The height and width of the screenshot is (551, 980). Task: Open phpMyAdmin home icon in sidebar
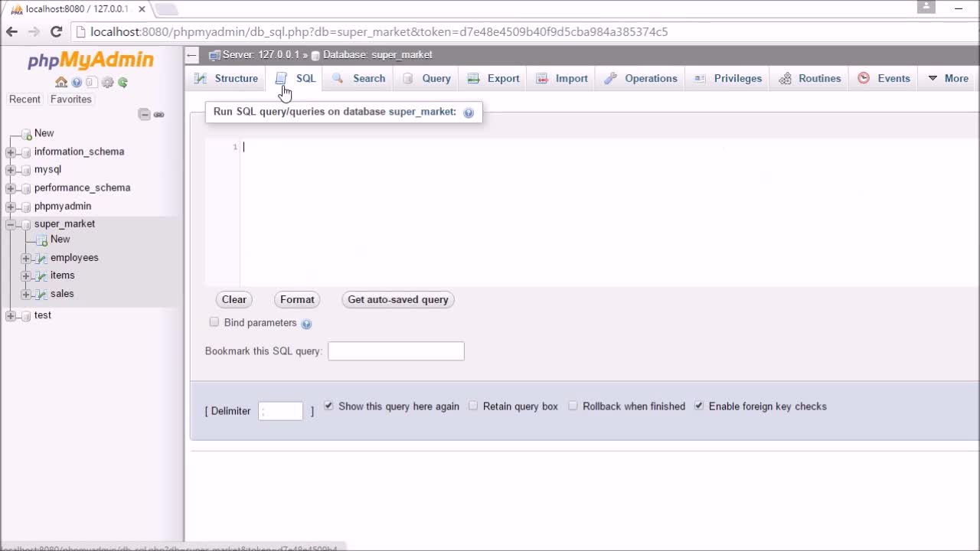click(61, 83)
